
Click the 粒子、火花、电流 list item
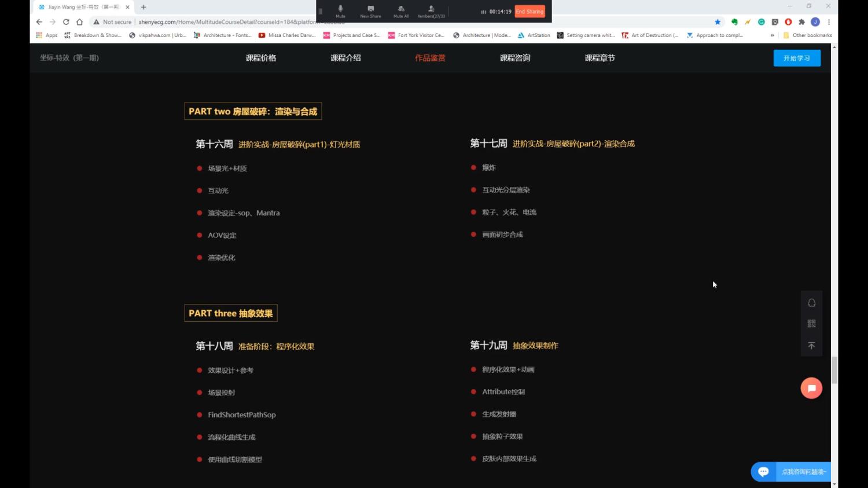point(509,212)
